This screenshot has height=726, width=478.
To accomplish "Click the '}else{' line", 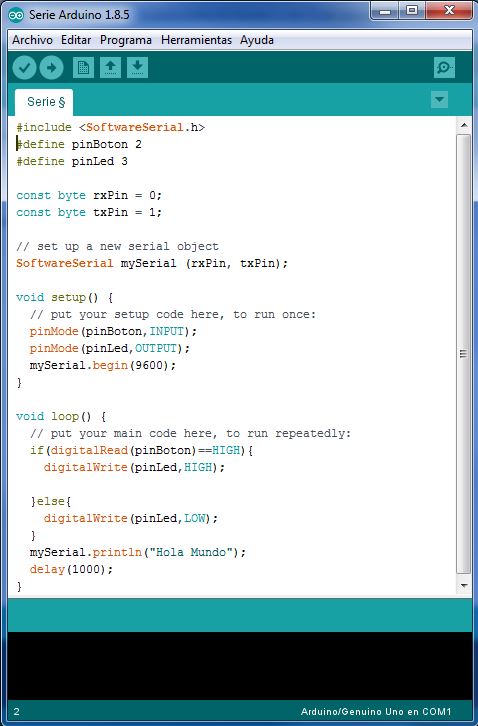I will (x=50, y=501).
